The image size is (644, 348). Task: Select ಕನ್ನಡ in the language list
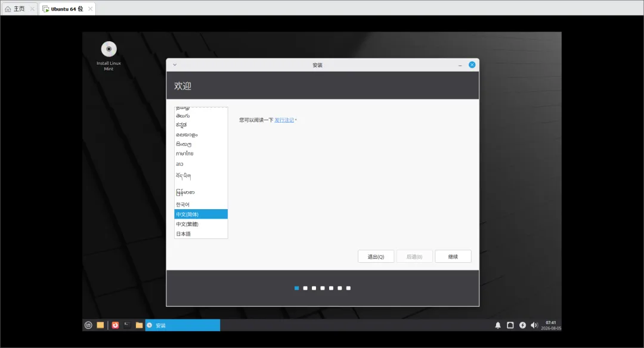pyautogui.click(x=201, y=125)
